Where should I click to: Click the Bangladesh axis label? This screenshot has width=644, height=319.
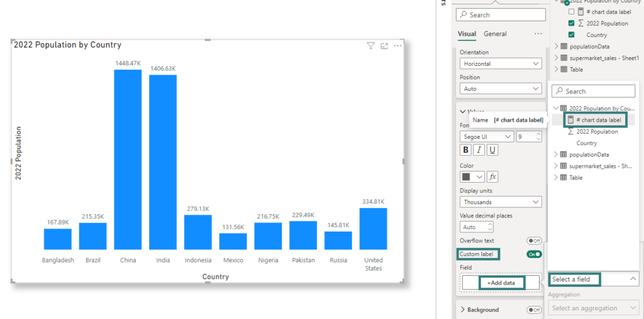58,260
